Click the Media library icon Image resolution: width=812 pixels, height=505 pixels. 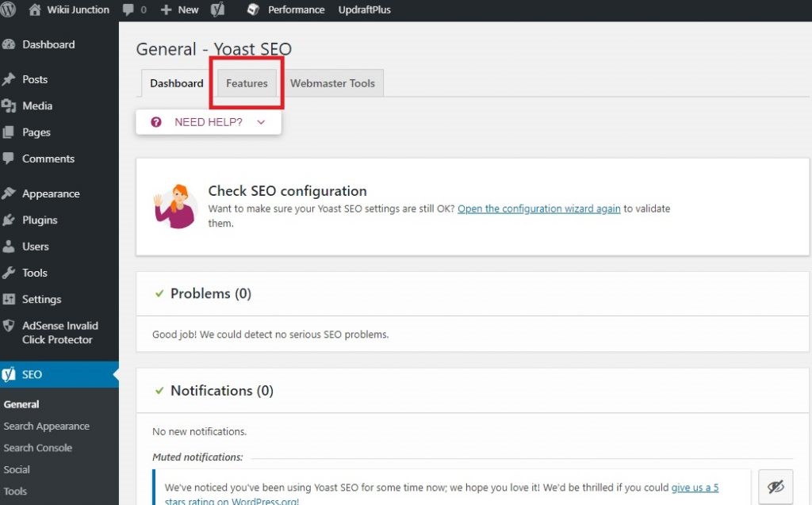click(x=8, y=105)
